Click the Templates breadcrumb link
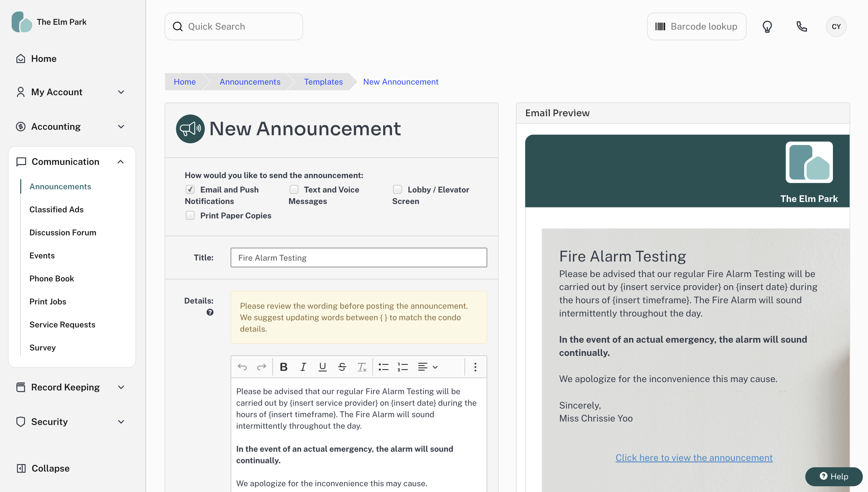The image size is (868, 492). coord(323,82)
